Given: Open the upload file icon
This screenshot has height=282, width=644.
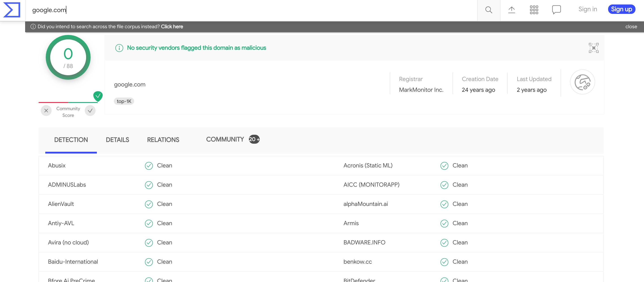Looking at the screenshot, I should click(511, 10).
